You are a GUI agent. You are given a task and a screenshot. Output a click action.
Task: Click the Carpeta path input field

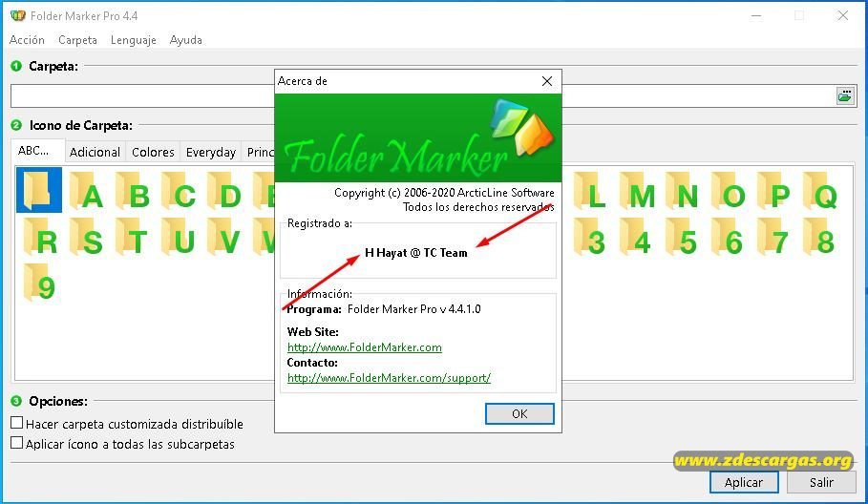tap(423, 96)
